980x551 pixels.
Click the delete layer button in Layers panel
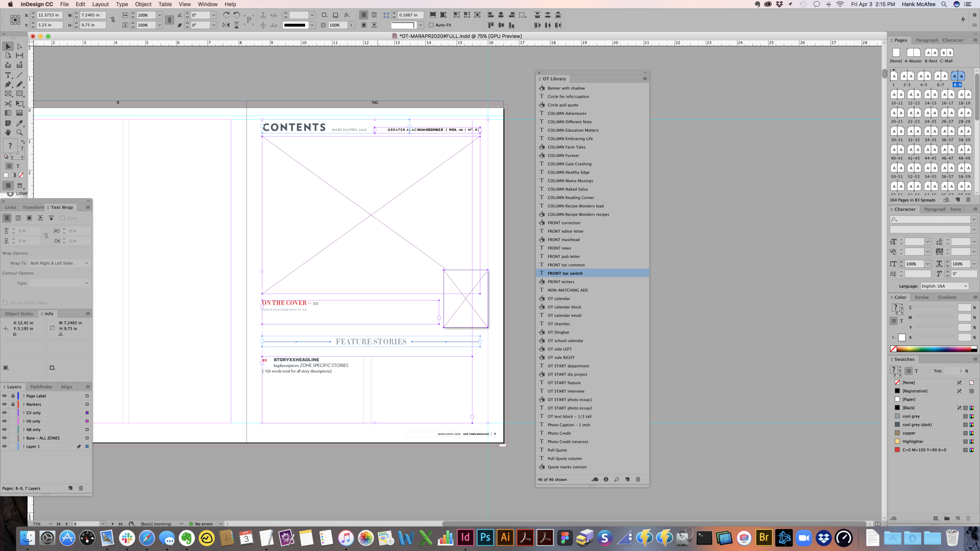pos(81,488)
